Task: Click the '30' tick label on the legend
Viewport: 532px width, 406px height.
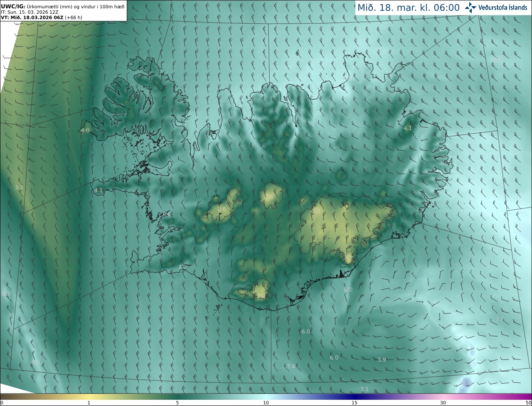Action: tap(443, 403)
